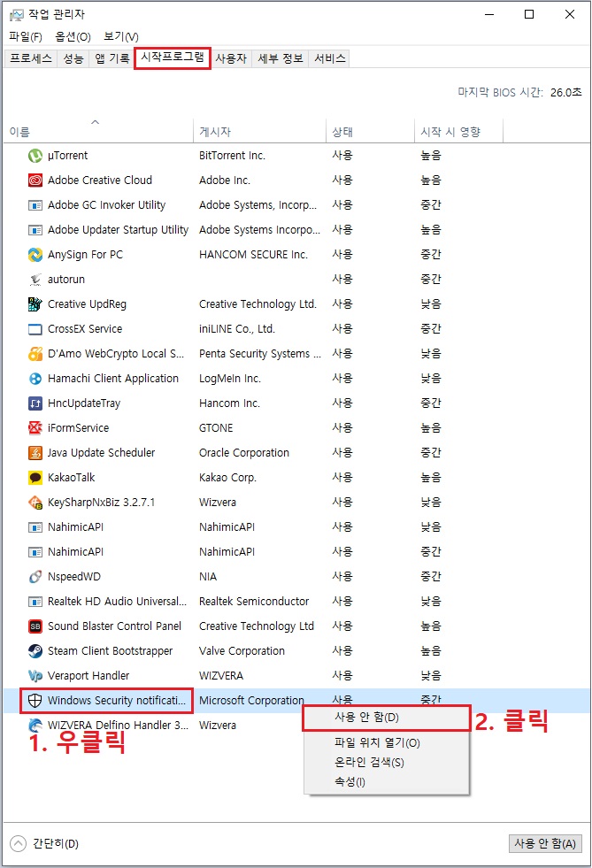Switch to the 프로세스 tab
The height and width of the screenshot is (868, 592).
tap(30, 58)
